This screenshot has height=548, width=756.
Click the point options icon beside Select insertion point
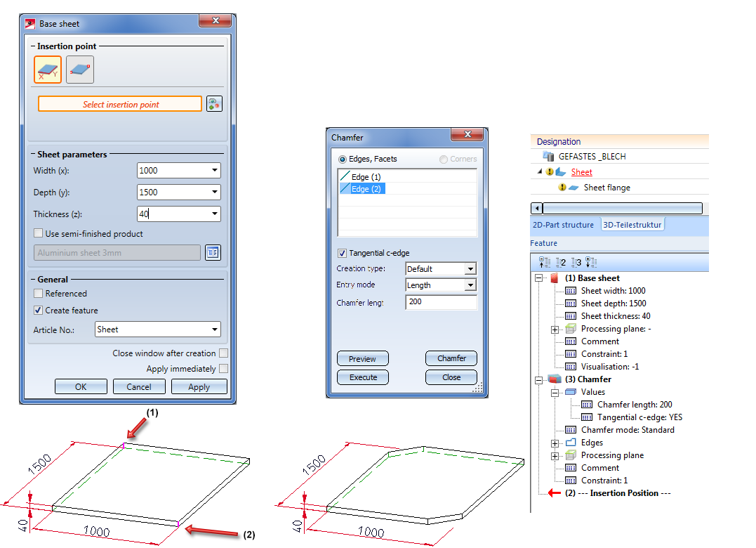tap(215, 104)
